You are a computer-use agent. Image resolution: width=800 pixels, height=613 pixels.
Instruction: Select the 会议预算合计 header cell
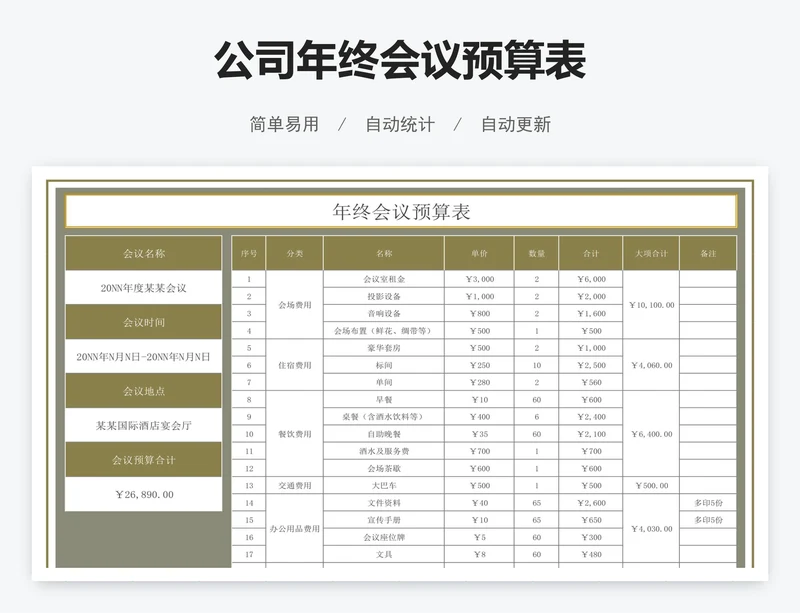(144, 460)
